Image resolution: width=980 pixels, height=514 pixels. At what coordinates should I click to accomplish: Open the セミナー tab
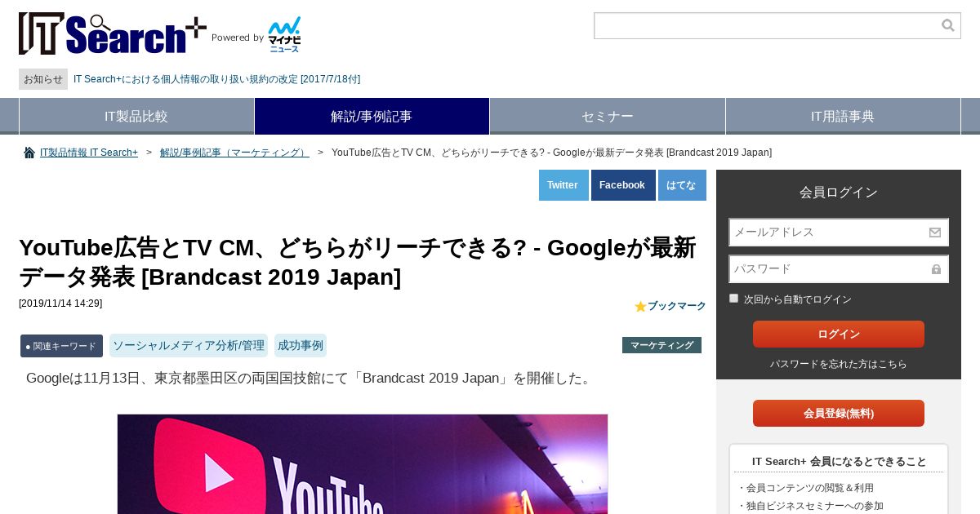pyautogui.click(x=608, y=116)
